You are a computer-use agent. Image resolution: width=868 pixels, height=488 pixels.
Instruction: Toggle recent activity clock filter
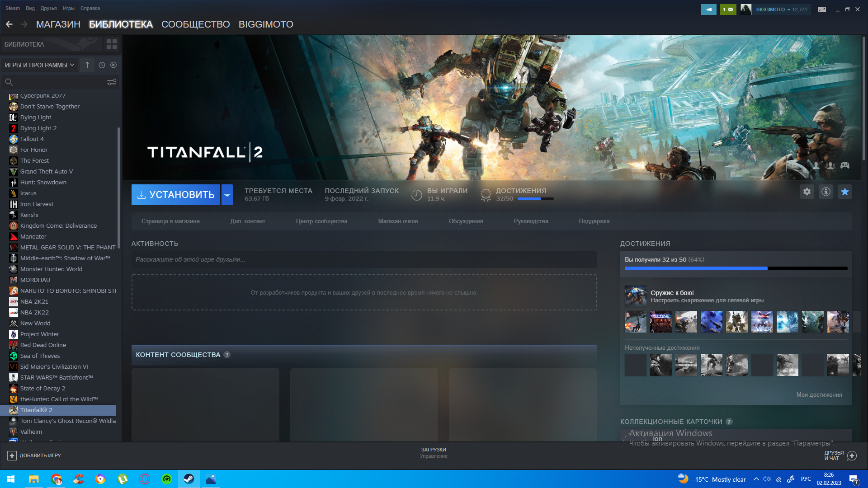pos(102,65)
